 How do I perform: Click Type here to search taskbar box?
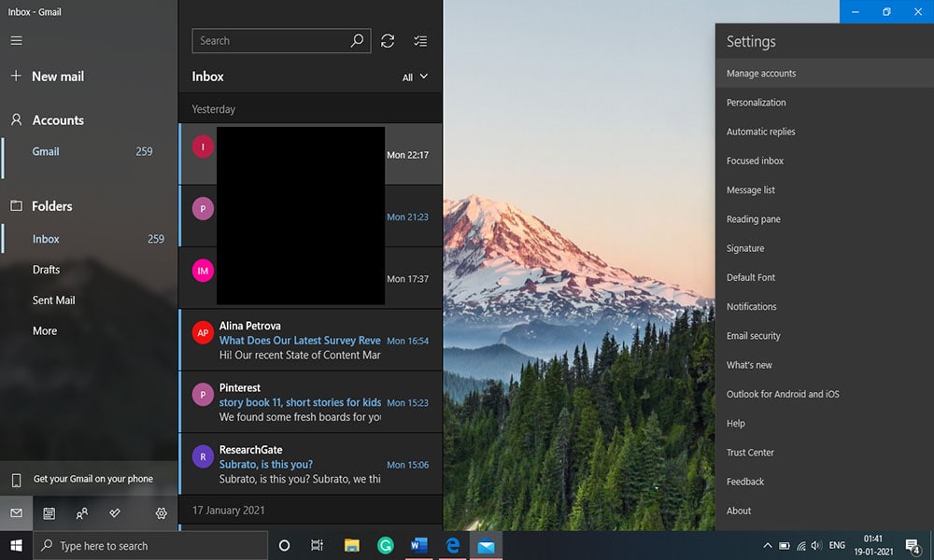click(150, 545)
